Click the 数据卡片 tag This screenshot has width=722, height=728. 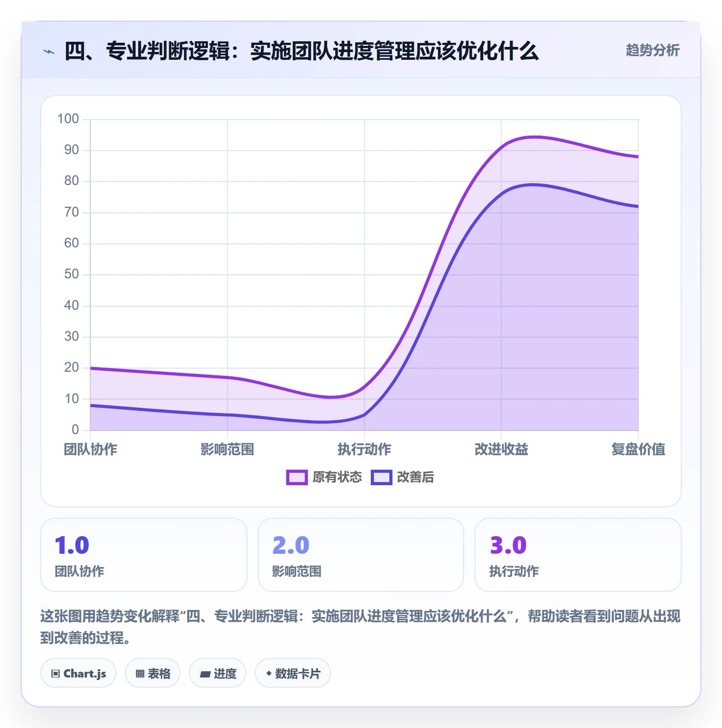click(293, 673)
